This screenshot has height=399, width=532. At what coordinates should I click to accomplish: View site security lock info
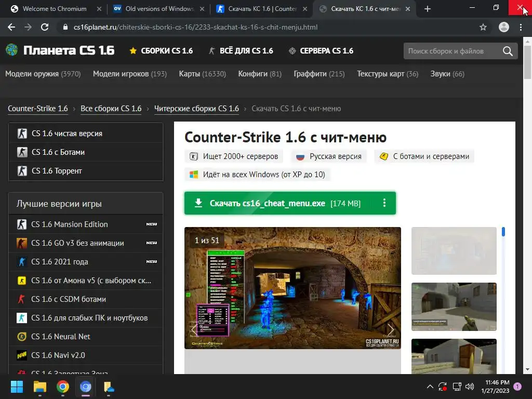tap(65, 27)
